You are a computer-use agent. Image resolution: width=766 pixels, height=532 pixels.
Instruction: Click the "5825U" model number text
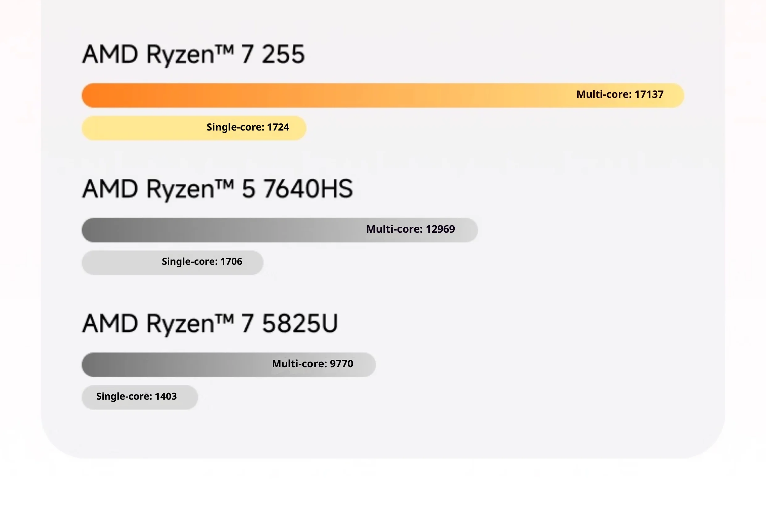click(x=300, y=324)
